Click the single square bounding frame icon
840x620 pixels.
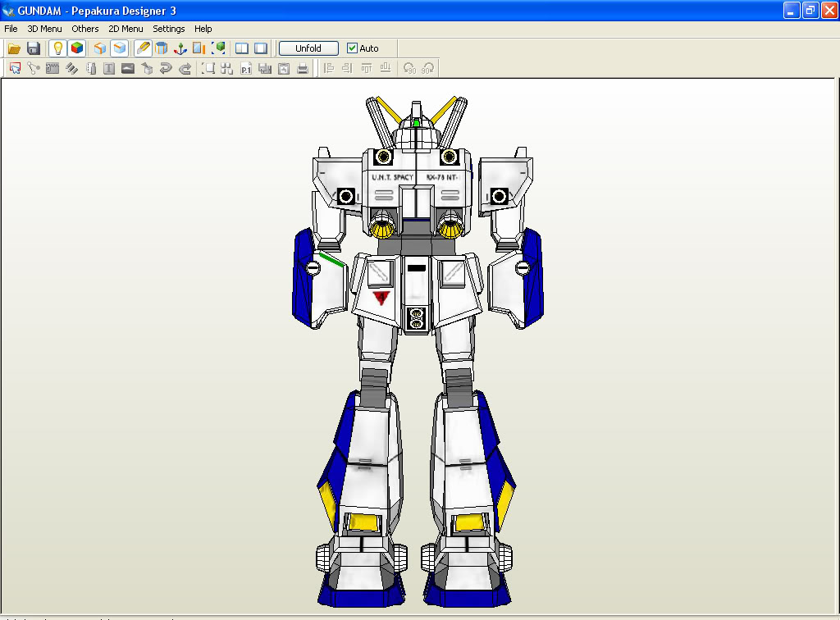click(208, 69)
